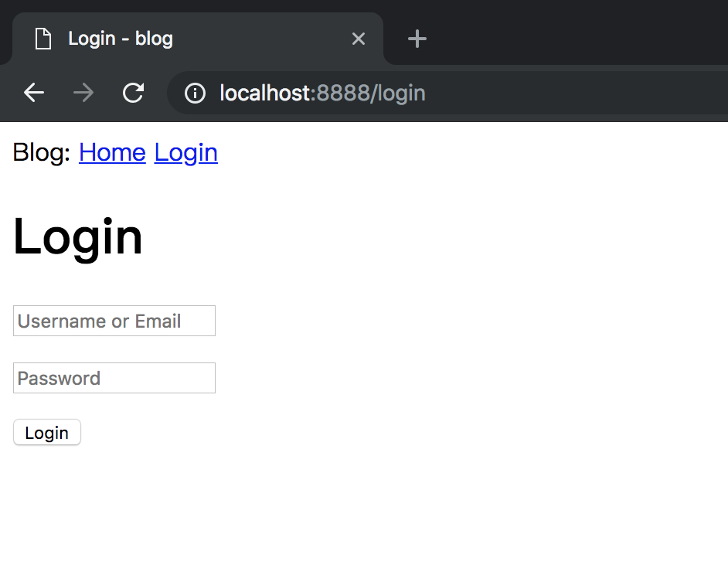The image size is (728, 575).
Task: Go back using the browser back arrow
Action: (34, 94)
